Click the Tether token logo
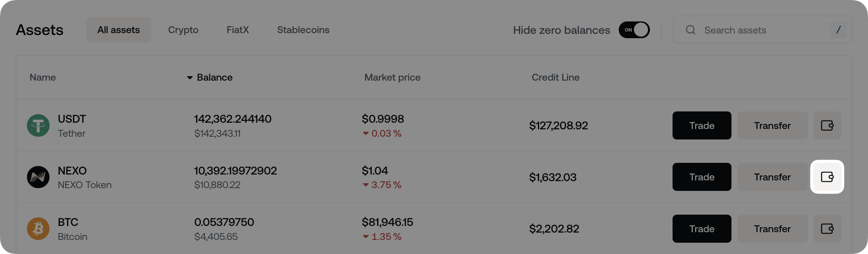The width and height of the screenshot is (868, 254). tap(38, 125)
